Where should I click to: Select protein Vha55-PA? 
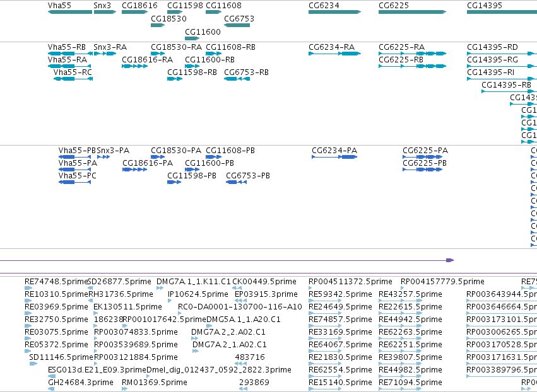[x=78, y=163]
